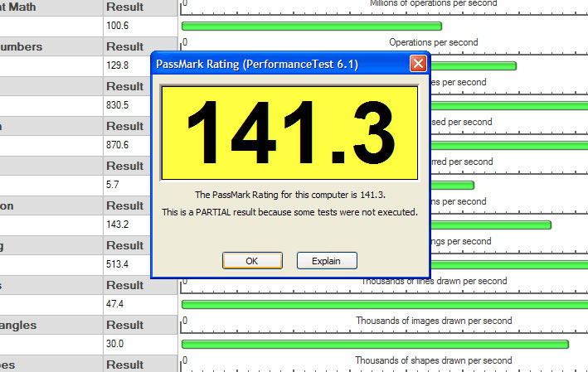Select the 47.4 result value

coord(114,304)
